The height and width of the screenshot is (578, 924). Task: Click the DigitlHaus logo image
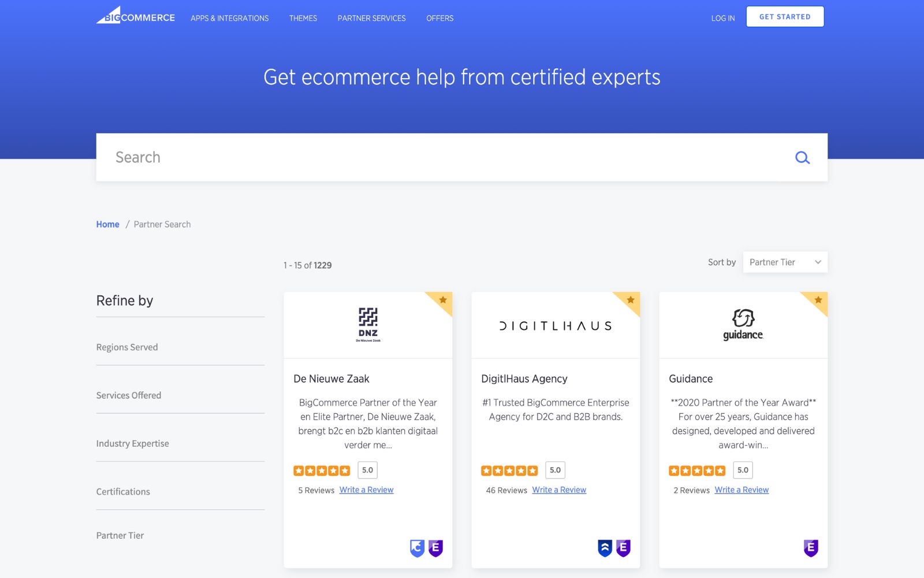click(x=555, y=325)
